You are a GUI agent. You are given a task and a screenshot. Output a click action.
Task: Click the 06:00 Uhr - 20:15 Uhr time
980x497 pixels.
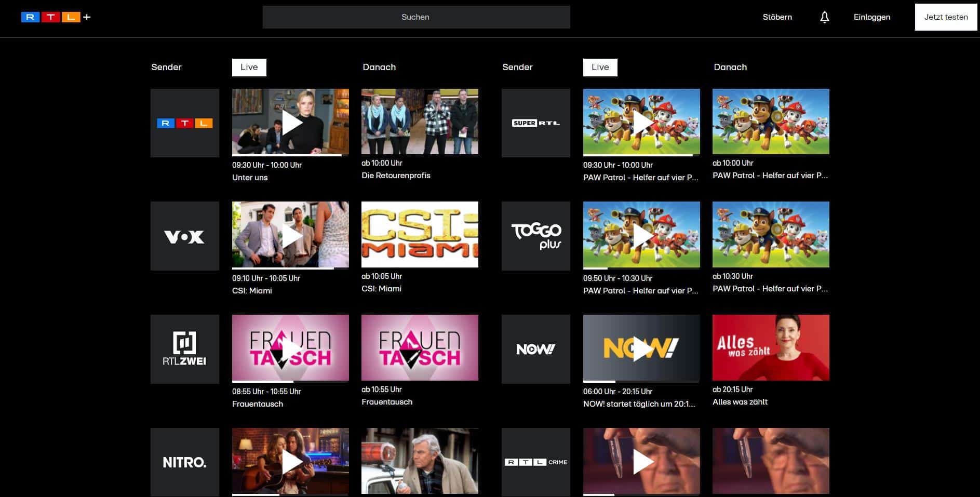click(x=618, y=392)
